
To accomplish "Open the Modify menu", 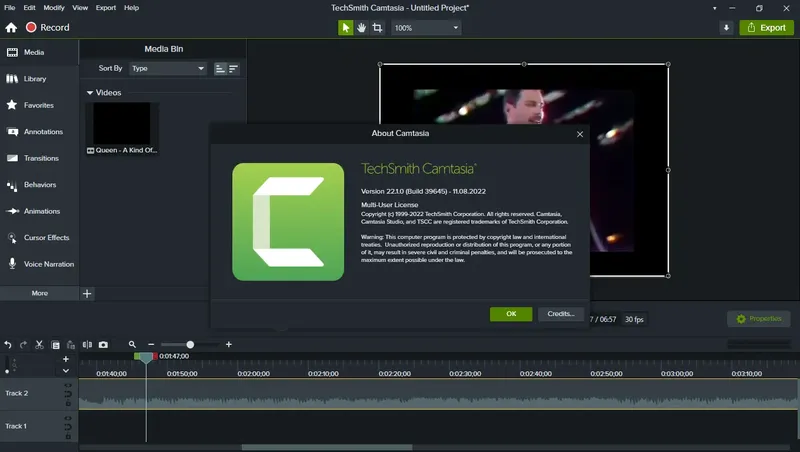I will [x=54, y=8].
